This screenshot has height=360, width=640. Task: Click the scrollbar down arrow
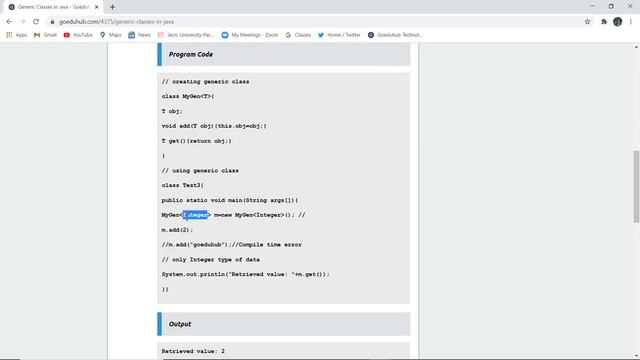[636, 356]
